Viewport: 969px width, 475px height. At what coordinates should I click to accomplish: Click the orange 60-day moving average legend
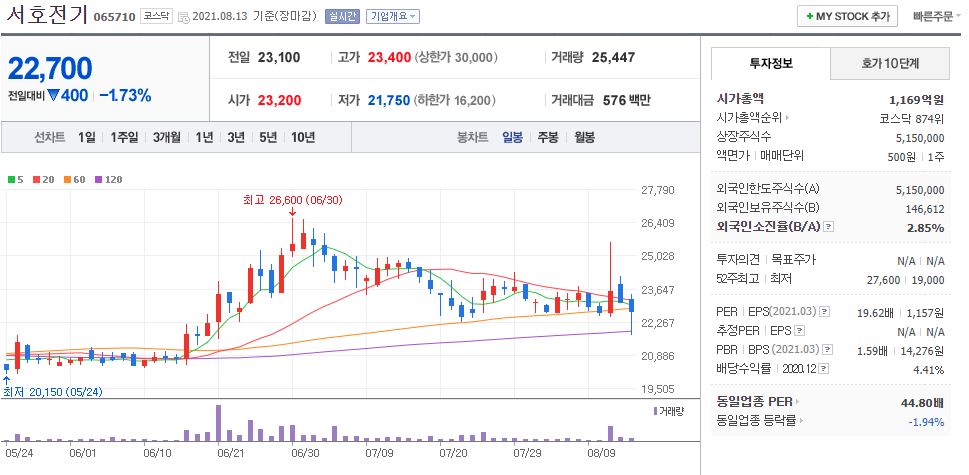point(74,180)
